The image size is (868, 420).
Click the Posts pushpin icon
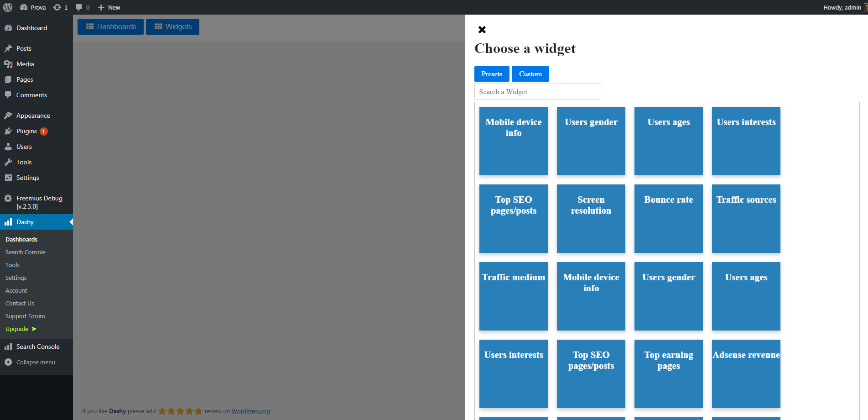8,48
